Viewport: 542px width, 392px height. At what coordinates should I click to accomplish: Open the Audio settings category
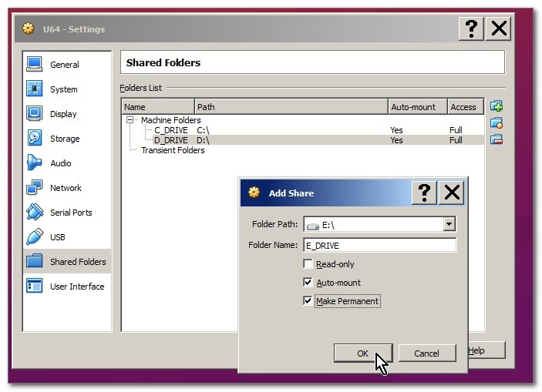pos(60,163)
